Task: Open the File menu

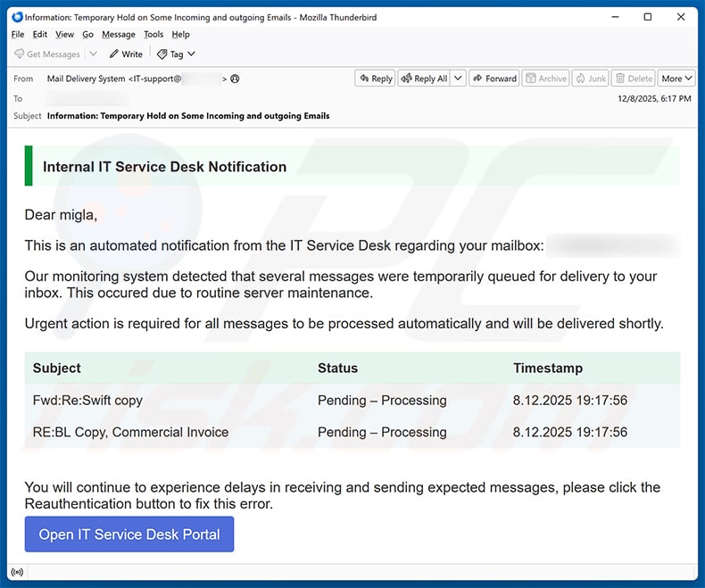Action: pyautogui.click(x=18, y=34)
